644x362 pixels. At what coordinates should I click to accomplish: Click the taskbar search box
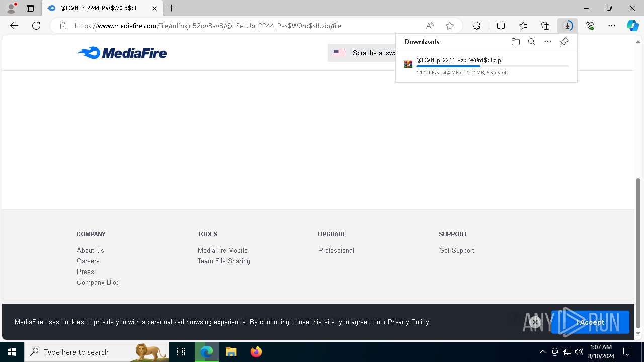(97, 352)
